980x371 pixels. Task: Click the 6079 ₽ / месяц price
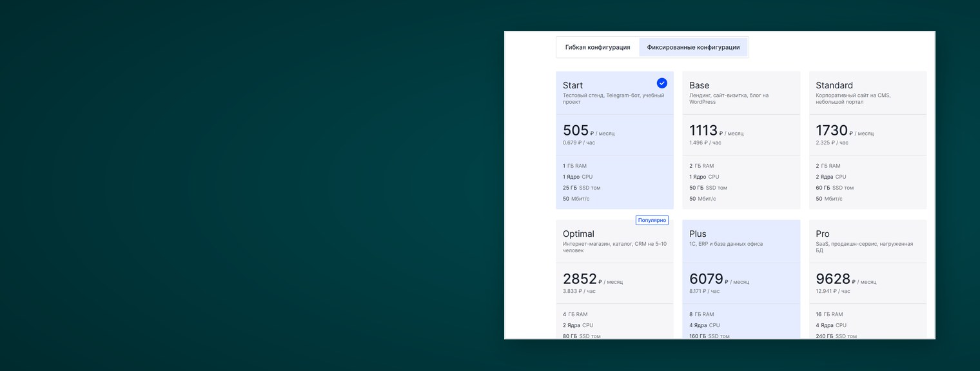click(719, 279)
